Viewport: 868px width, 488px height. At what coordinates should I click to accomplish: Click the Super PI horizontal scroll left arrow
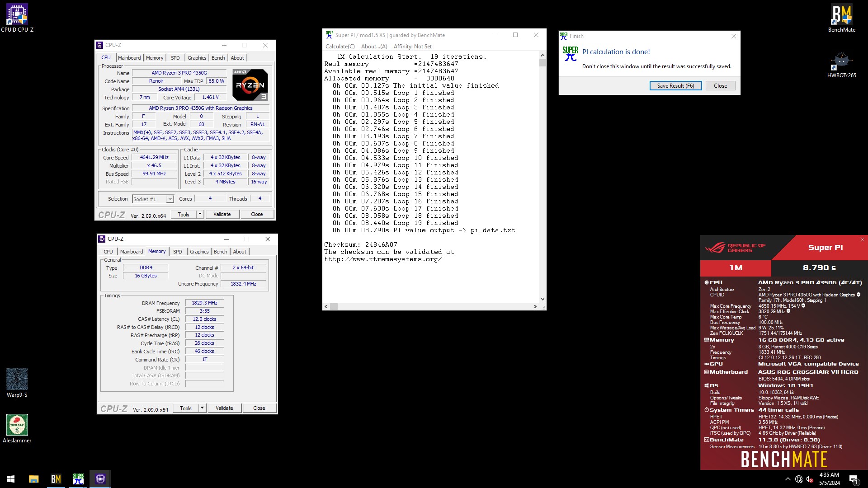pyautogui.click(x=326, y=306)
